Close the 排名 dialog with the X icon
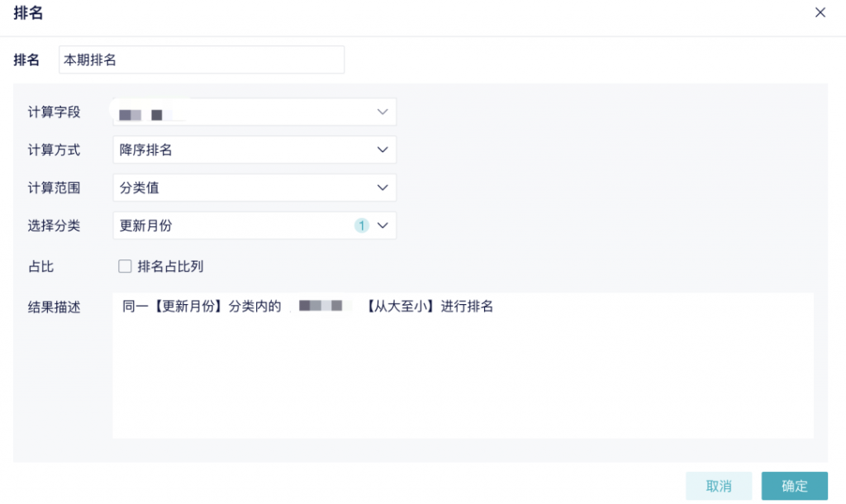846x504 pixels. (820, 12)
